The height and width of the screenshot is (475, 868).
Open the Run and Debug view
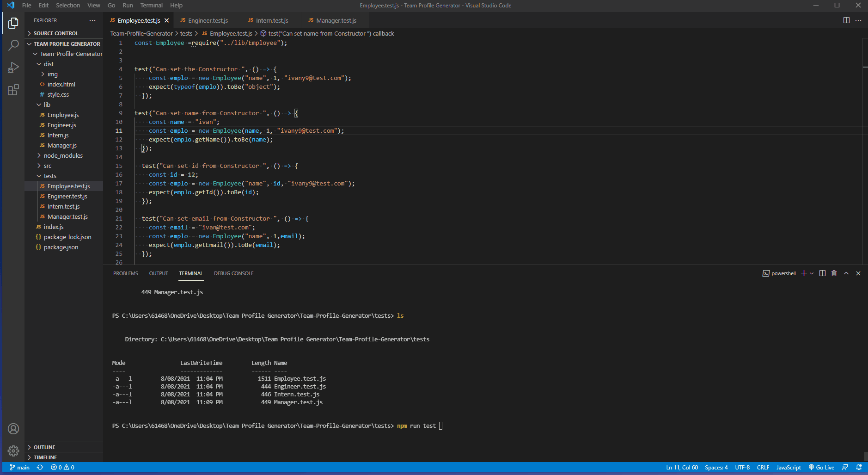(13, 68)
